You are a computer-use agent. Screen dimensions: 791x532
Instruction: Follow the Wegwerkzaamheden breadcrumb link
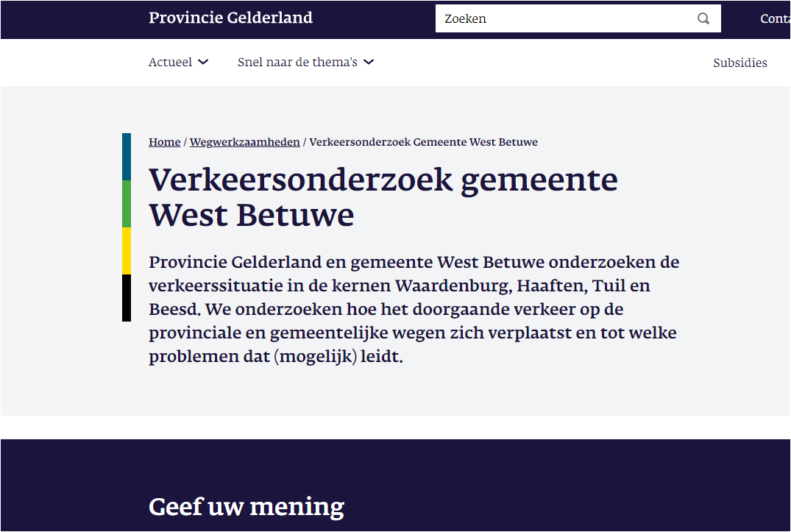tap(245, 142)
